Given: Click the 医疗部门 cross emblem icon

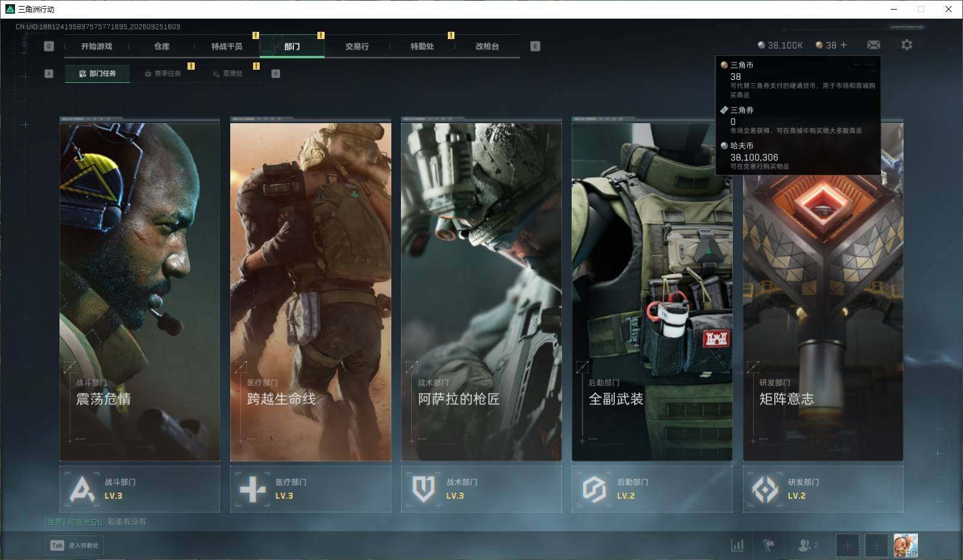Looking at the screenshot, I should (253, 489).
